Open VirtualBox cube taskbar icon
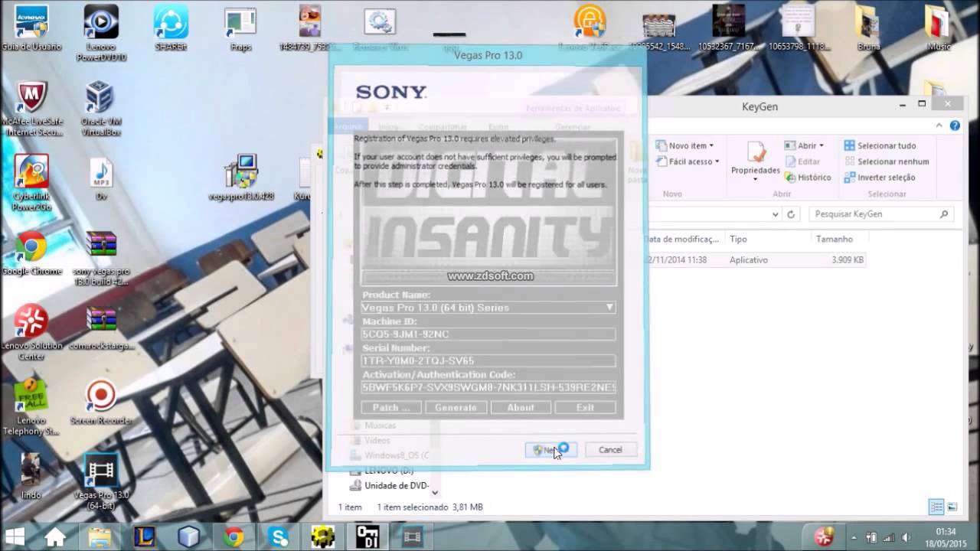980x551 pixels. click(x=189, y=536)
